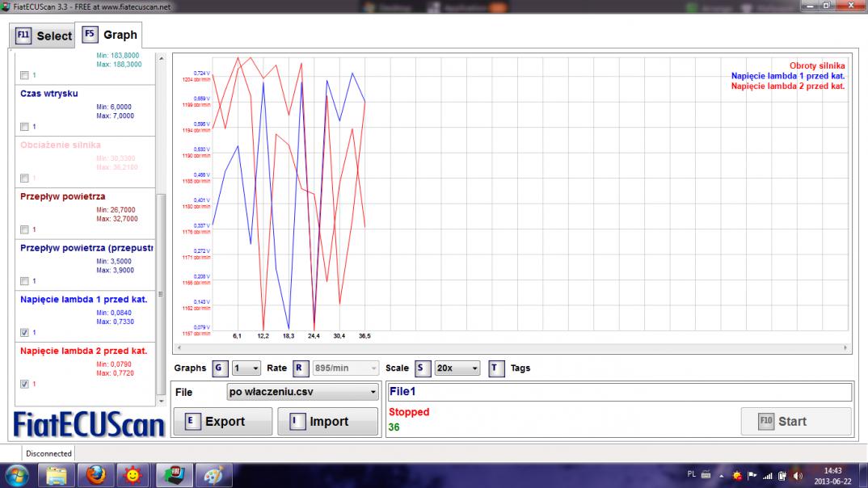Enable Przepływ powietrza checkbox

24,229
